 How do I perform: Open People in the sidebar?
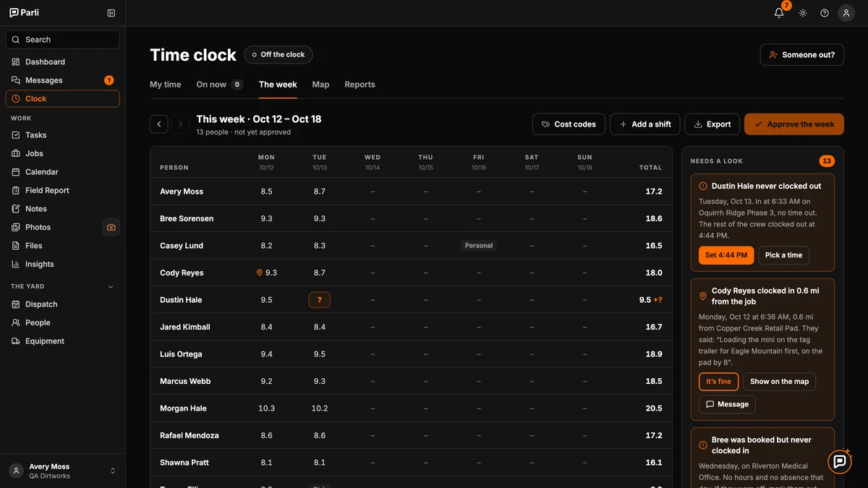(63, 322)
